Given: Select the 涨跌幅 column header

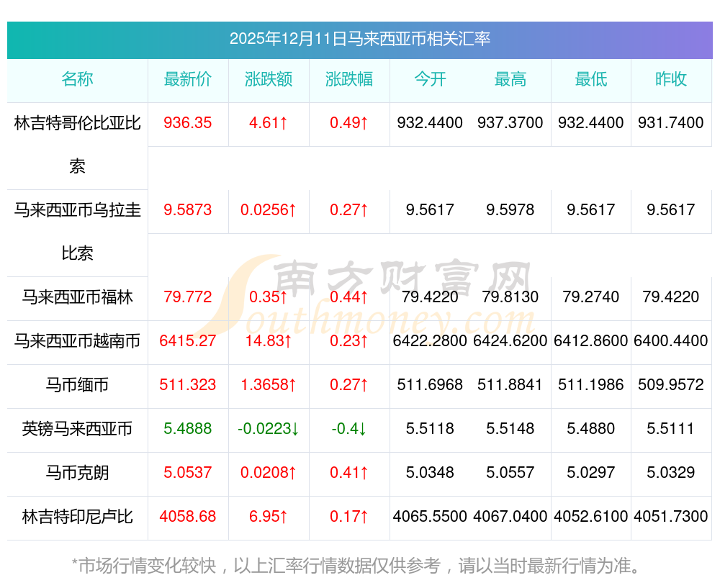Looking at the screenshot, I should click(349, 79).
